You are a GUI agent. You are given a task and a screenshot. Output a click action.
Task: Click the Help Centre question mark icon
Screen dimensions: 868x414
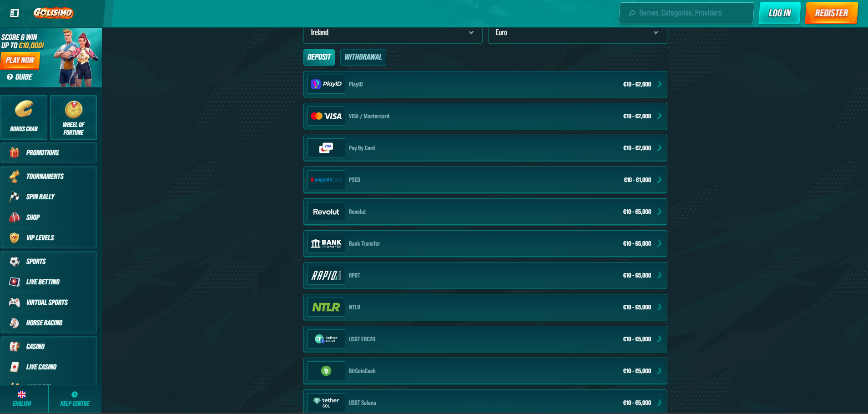coord(75,394)
